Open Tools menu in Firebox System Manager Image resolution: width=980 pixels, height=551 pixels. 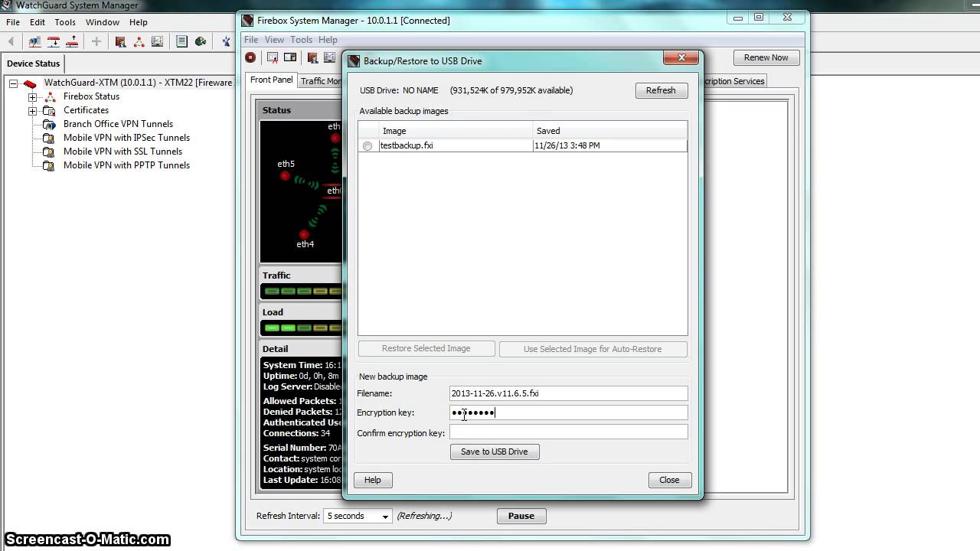pos(301,40)
